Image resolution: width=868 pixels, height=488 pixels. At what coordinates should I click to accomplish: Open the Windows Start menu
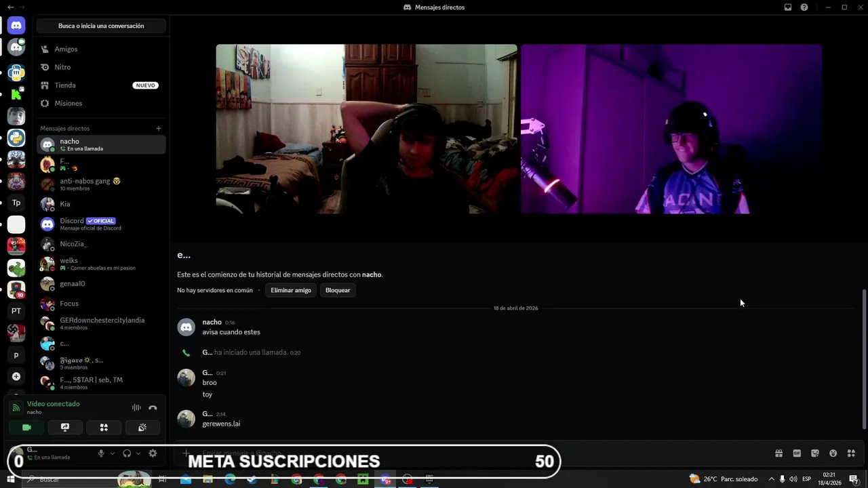[x=11, y=479]
